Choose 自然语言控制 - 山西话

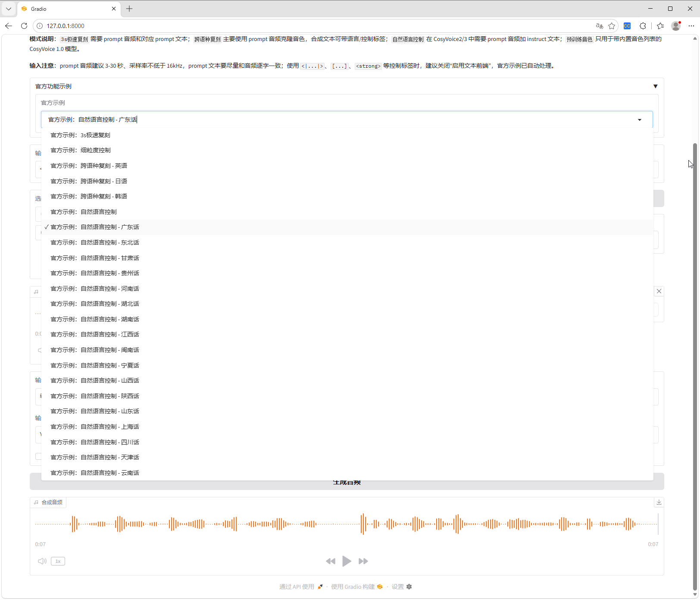point(347,380)
